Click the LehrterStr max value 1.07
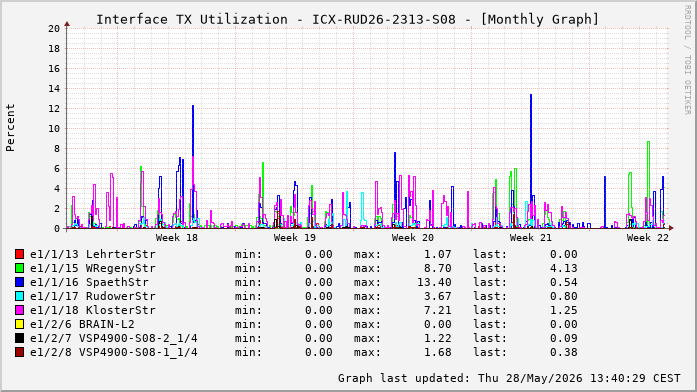 pos(437,254)
